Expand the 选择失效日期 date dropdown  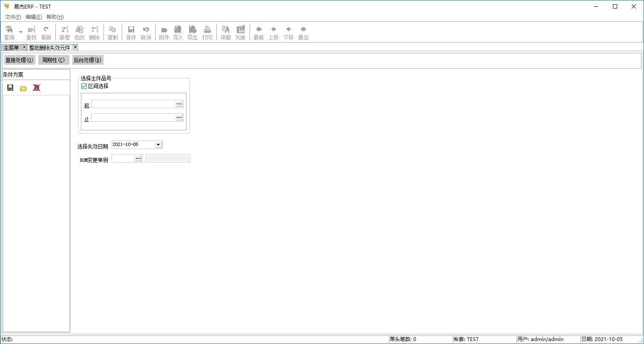pyautogui.click(x=158, y=145)
